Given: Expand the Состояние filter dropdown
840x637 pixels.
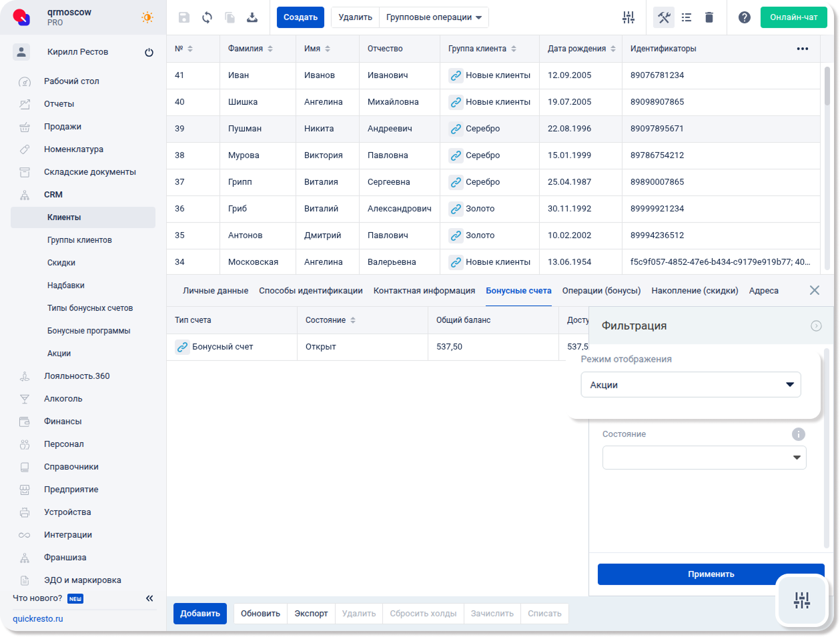Looking at the screenshot, I should point(704,458).
